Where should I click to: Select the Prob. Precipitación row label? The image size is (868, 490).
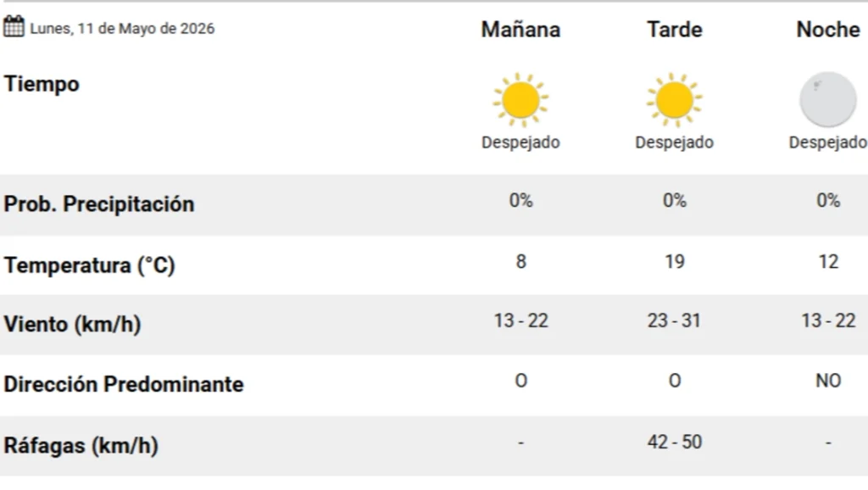coord(99,203)
